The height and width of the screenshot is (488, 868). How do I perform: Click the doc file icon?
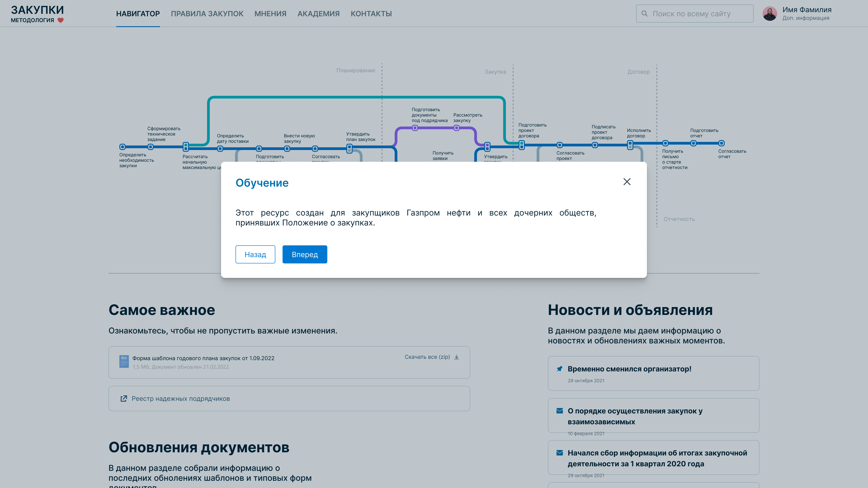coord(124,362)
